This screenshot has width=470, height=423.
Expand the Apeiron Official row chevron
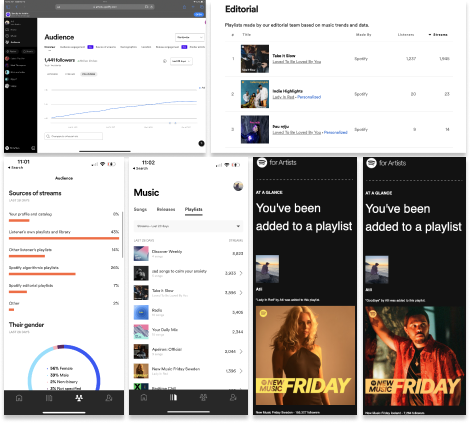click(241, 351)
